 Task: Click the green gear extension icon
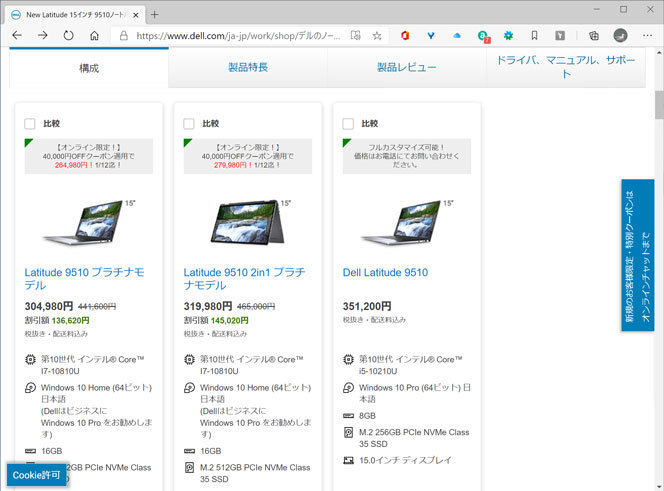(x=508, y=36)
